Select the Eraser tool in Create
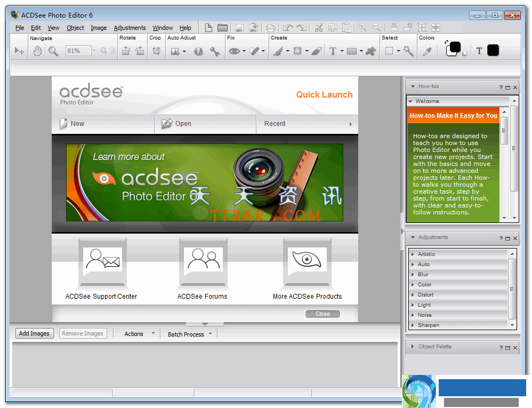 click(316, 51)
